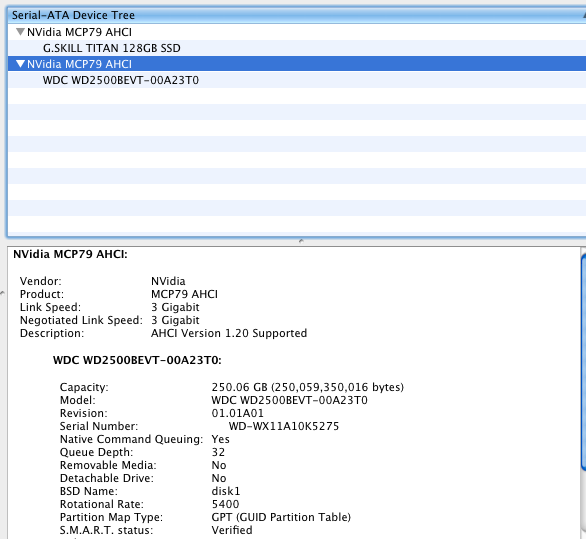Click the Model: label

pos(78,400)
